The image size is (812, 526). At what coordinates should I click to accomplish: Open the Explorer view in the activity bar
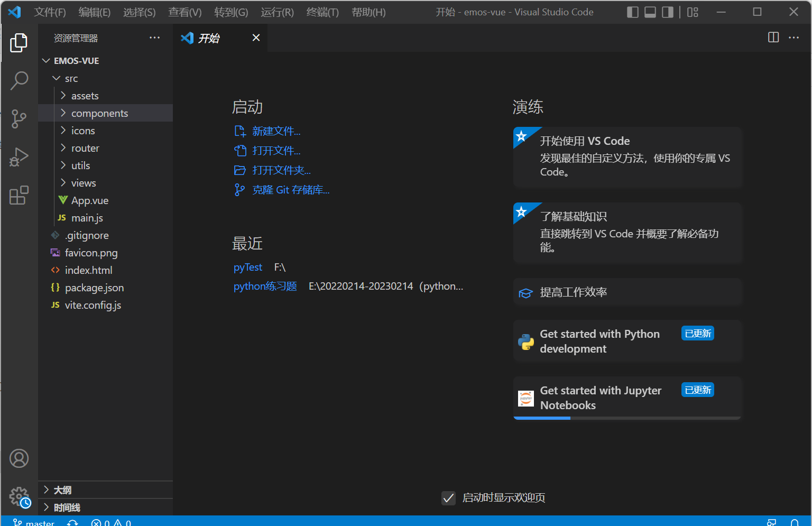tap(19, 43)
